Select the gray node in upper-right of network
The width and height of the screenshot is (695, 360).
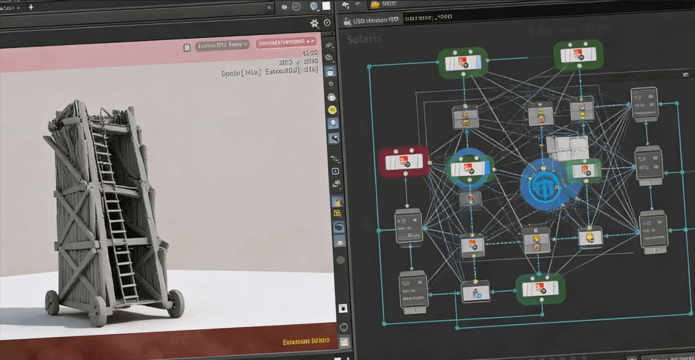tap(644, 104)
